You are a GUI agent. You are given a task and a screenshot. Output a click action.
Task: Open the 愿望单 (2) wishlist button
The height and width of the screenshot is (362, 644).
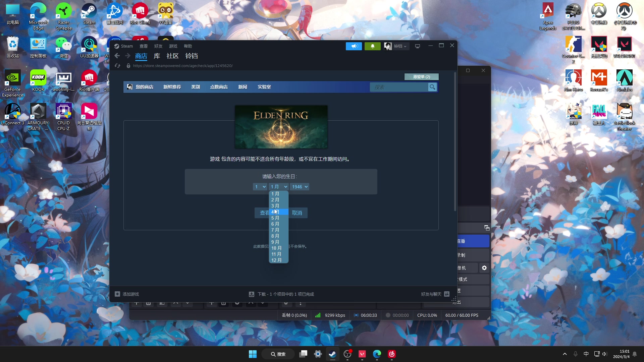[x=422, y=77]
